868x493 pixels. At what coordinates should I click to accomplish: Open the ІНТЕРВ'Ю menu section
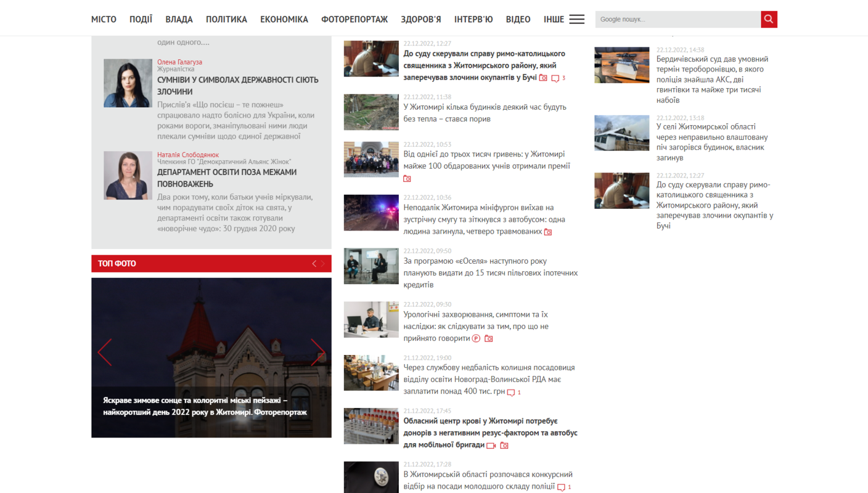(473, 19)
